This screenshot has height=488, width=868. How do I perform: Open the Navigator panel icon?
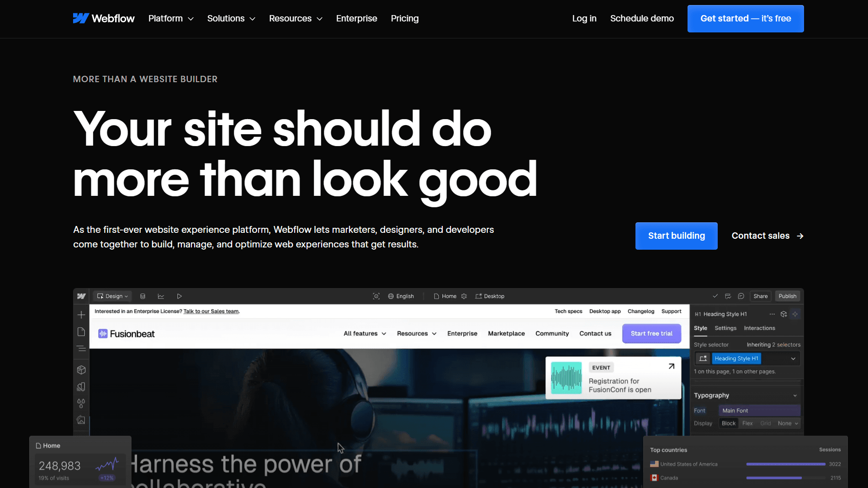(81, 348)
